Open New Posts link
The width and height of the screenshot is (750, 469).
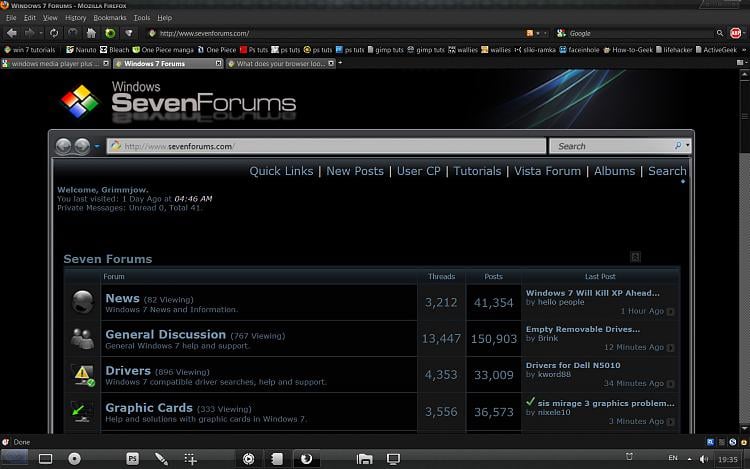pos(355,171)
